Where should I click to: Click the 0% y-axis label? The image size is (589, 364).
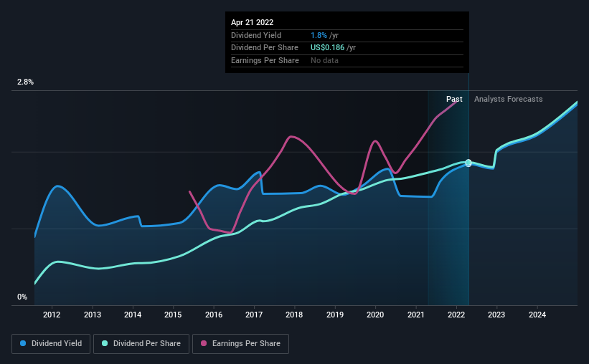[x=22, y=297]
